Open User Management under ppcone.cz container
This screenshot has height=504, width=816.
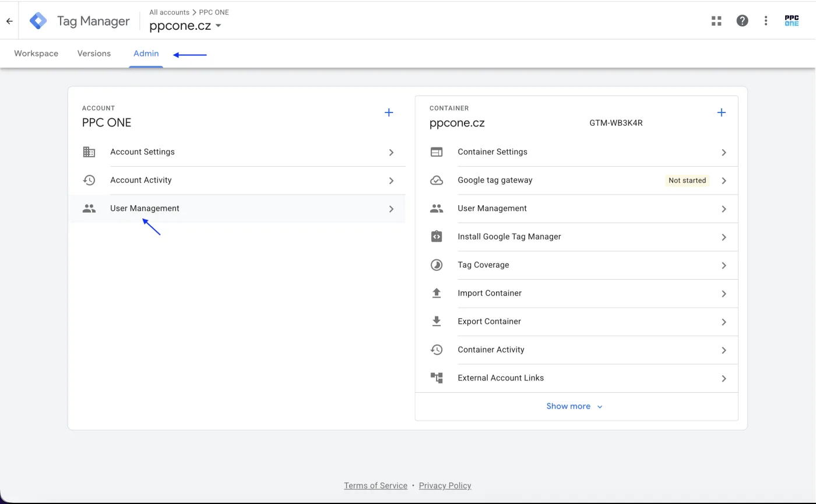[x=577, y=209]
